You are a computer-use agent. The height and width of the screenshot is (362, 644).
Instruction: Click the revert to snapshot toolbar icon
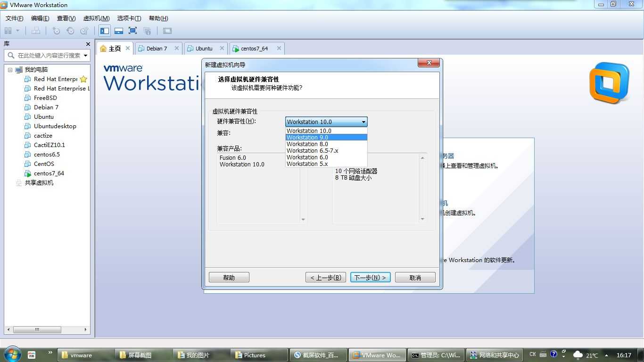coord(70,31)
